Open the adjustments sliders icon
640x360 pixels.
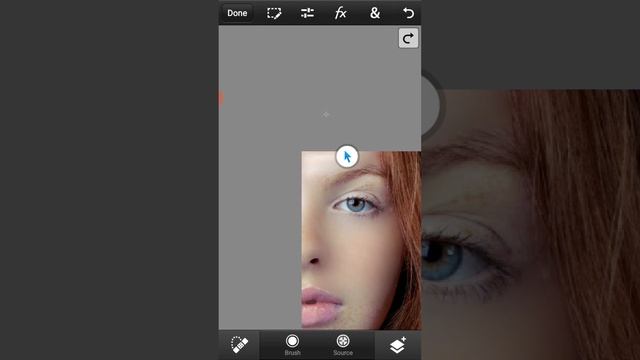coord(307,13)
